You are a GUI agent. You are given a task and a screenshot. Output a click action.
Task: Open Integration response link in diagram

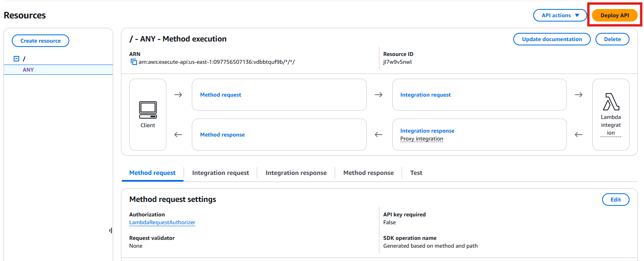427,131
